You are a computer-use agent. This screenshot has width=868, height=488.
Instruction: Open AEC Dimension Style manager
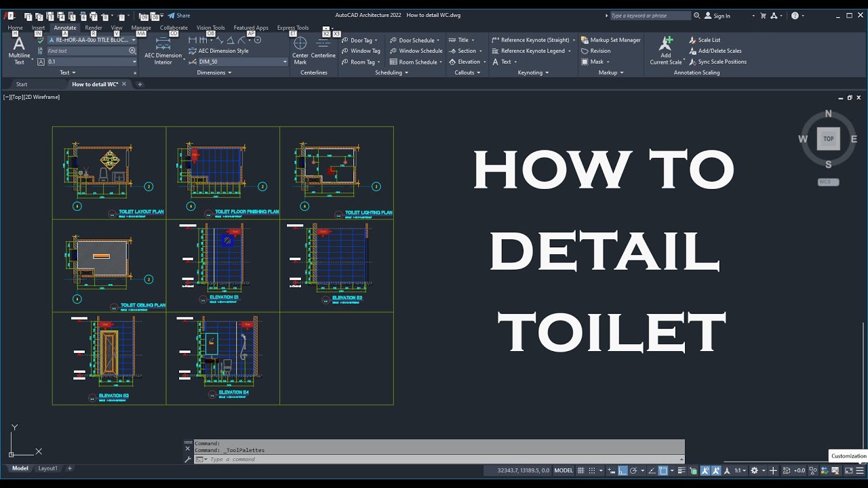(218, 51)
